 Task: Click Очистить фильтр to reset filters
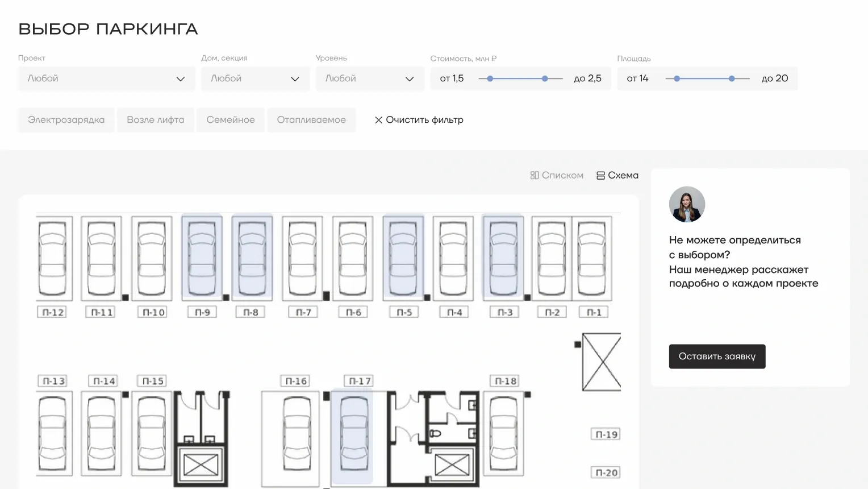pos(419,120)
